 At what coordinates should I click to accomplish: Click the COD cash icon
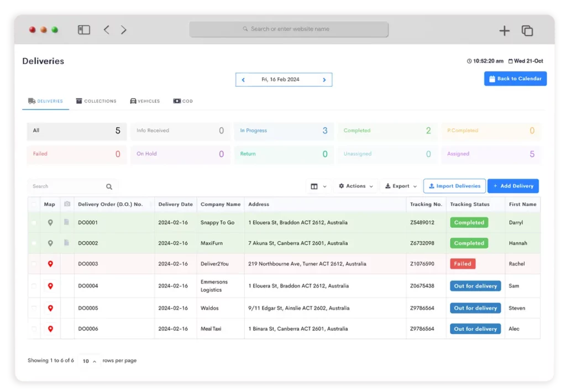[x=176, y=101]
